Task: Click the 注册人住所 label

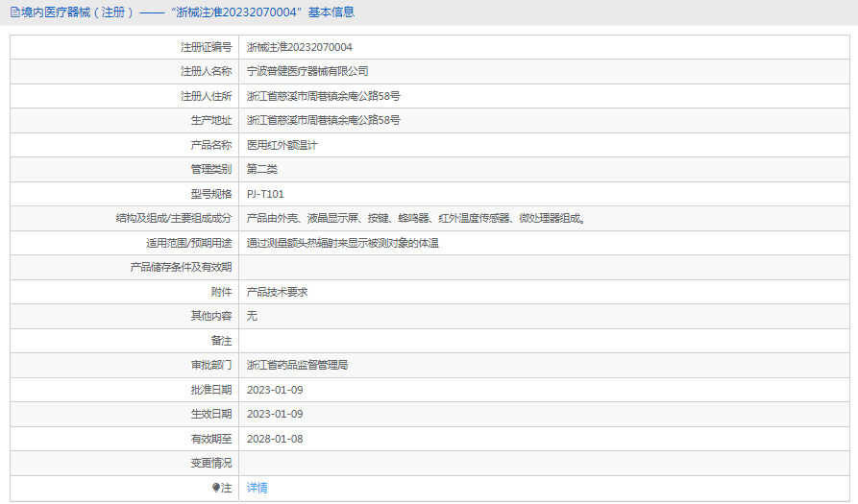Action: point(207,96)
